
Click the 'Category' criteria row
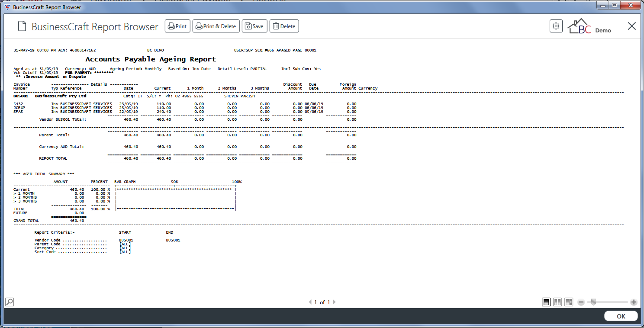coord(83,248)
